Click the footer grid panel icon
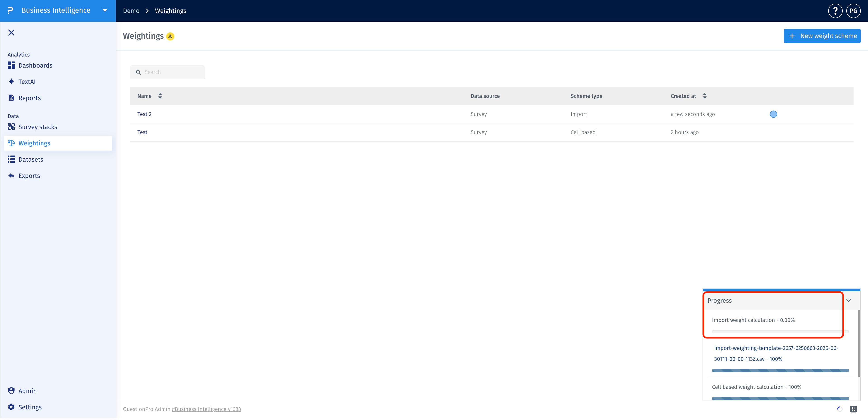This screenshot has height=420, width=868. (853, 409)
